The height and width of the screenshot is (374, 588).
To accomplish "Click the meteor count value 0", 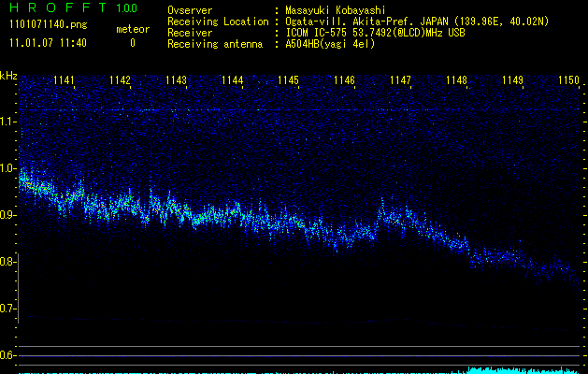I will tap(132, 43).
